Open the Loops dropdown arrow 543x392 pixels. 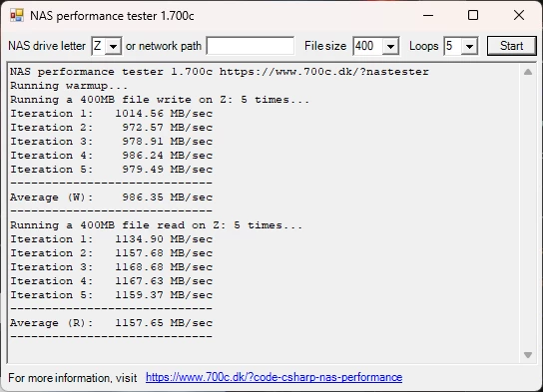tap(469, 46)
